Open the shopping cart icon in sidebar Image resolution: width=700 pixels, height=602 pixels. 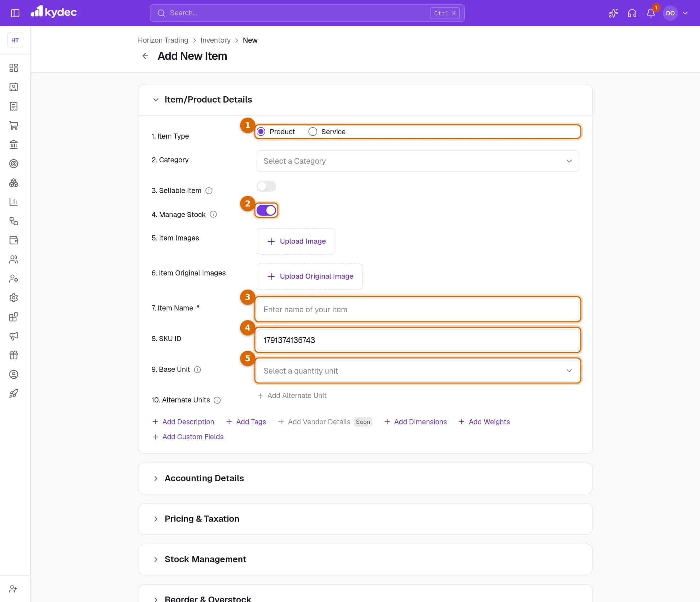tap(13, 126)
